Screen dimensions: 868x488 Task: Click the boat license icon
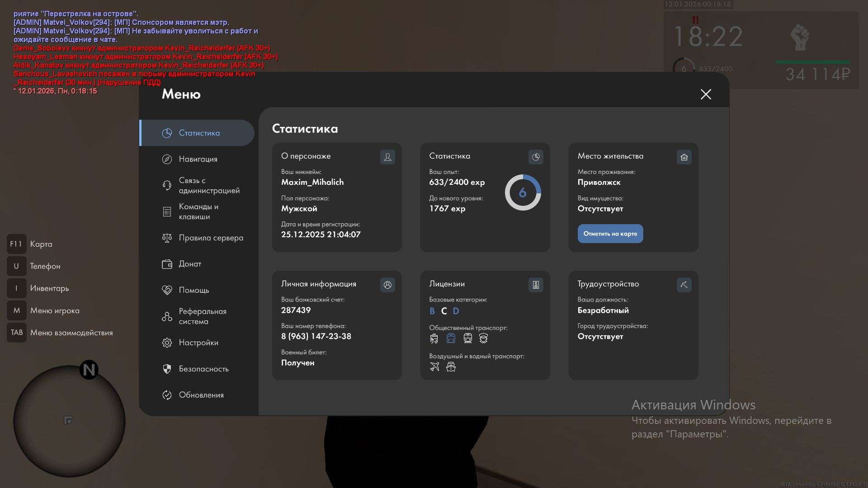tap(451, 366)
